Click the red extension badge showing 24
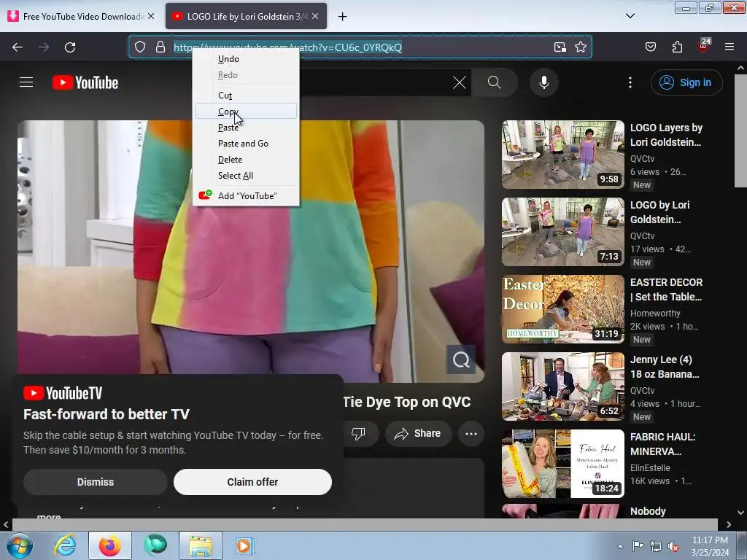The height and width of the screenshot is (560, 747). coord(704,46)
